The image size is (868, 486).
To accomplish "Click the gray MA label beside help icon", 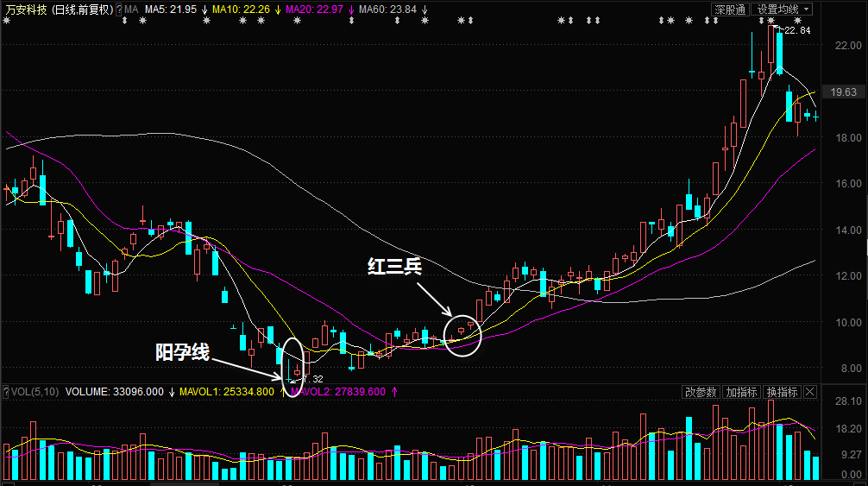I will click(131, 9).
